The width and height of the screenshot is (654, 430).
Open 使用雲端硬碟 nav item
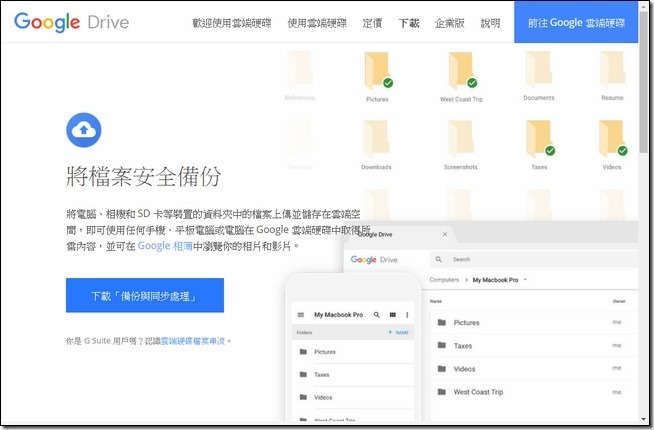(x=317, y=23)
